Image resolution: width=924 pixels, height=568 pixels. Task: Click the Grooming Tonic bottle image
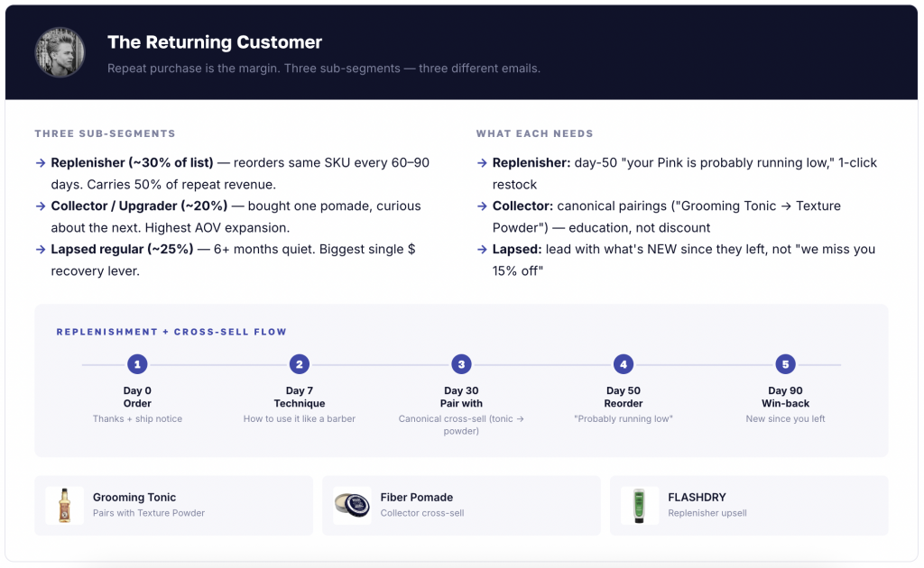point(65,506)
